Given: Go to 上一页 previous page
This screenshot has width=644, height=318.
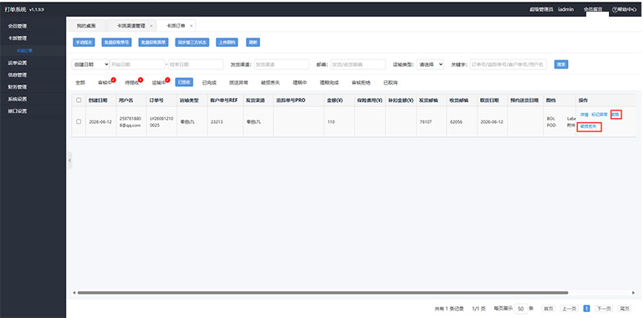Looking at the screenshot, I should click(x=569, y=309).
